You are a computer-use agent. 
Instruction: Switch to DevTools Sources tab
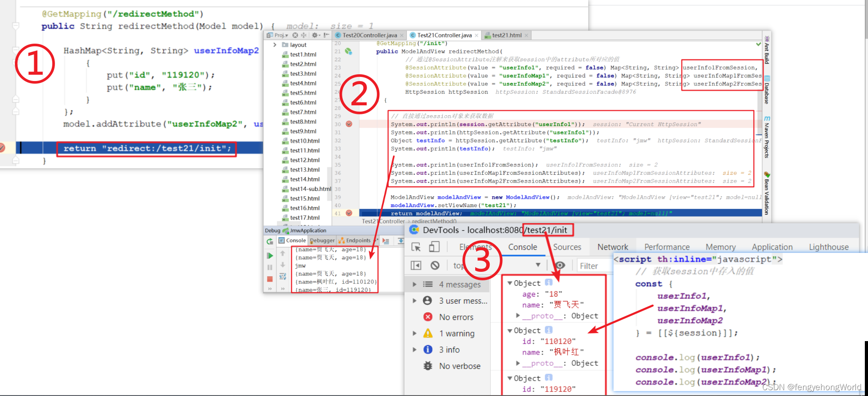[x=567, y=247]
